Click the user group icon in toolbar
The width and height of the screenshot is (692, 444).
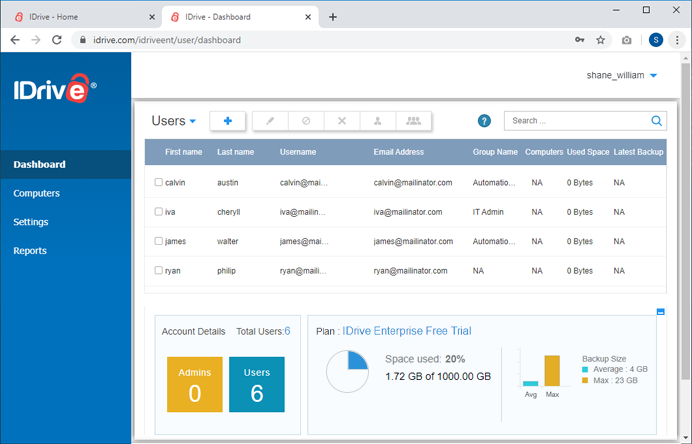[414, 121]
